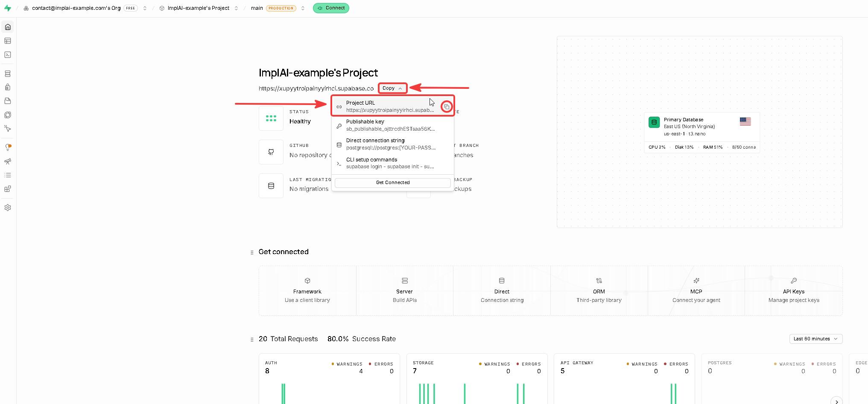The image size is (868, 404).
Task: Click the Primary Database card
Action: coord(702,132)
